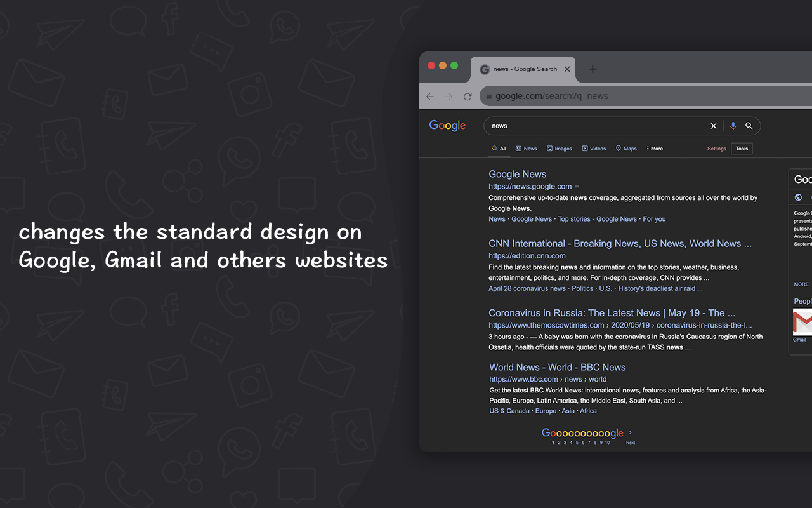The width and height of the screenshot is (812, 508).
Task: Click the https://news.google.com URL text
Action: click(530, 187)
